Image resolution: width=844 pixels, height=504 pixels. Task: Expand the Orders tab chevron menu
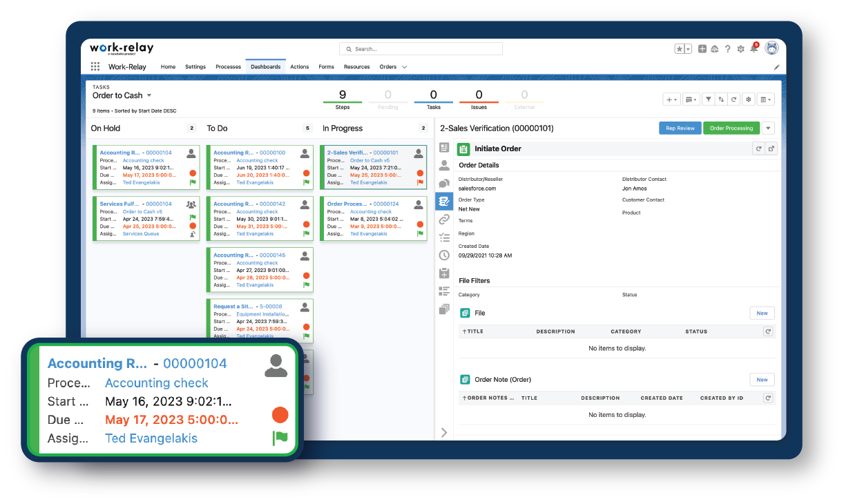tap(404, 67)
